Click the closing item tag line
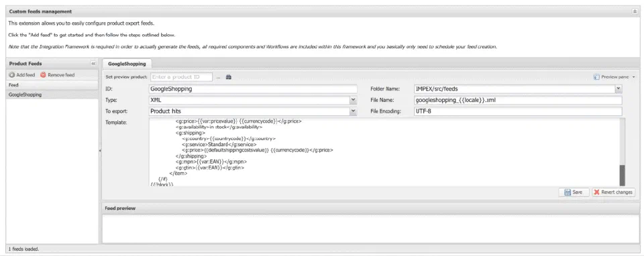Image resolution: width=644 pixels, height=256 pixels. coord(178,173)
